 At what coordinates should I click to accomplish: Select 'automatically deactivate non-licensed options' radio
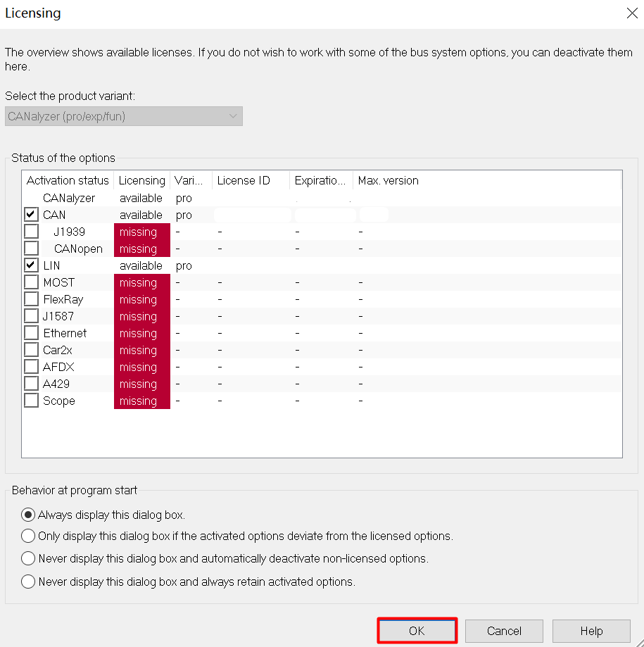[x=28, y=558]
